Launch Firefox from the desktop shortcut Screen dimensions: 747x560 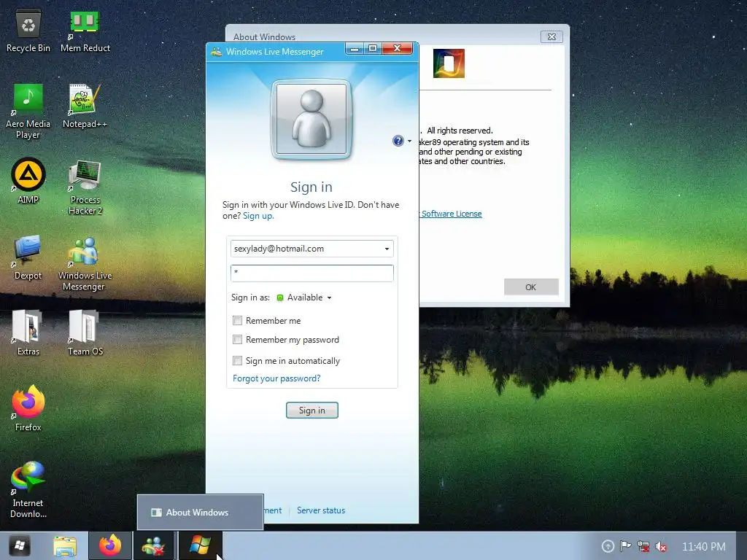pos(28,408)
